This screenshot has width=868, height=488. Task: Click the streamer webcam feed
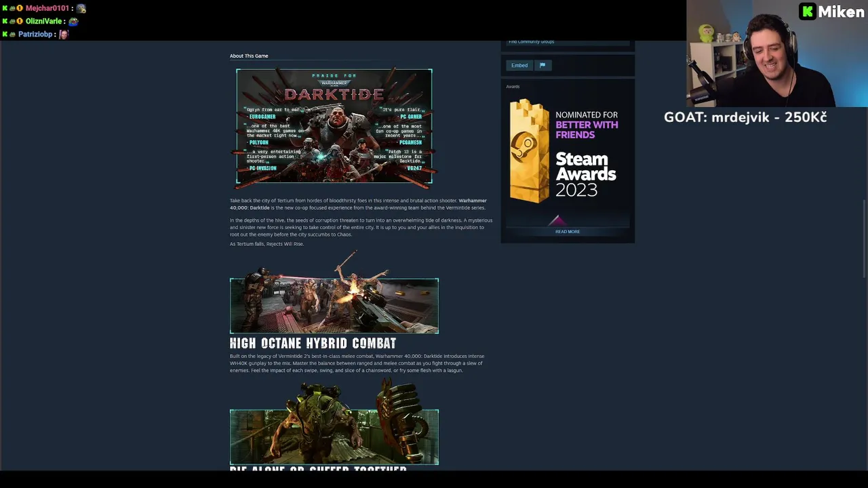pos(777,54)
